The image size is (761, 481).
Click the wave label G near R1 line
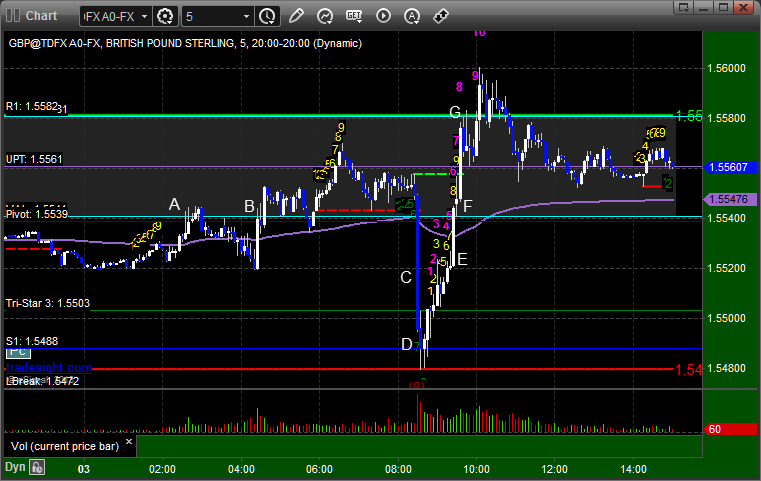coord(455,113)
